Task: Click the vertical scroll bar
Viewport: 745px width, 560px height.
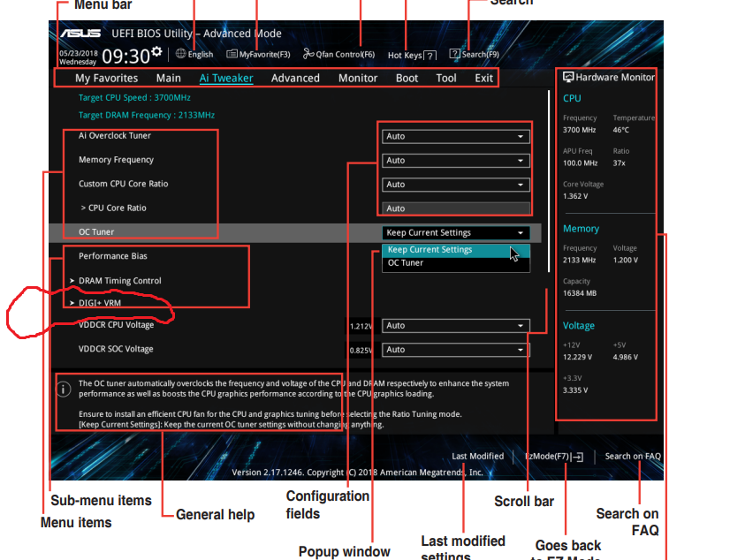Action: tap(549, 180)
